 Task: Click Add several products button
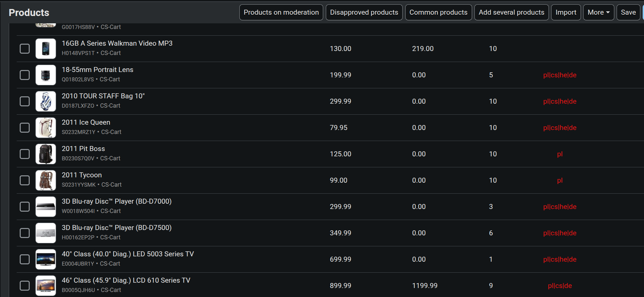pyautogui.click(x=511, y=12)
